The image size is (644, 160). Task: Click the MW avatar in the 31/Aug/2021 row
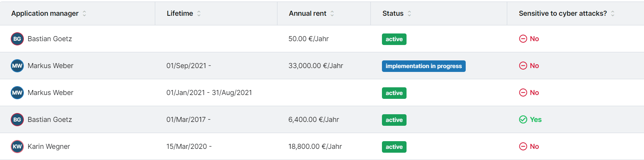tap(17, 93)
